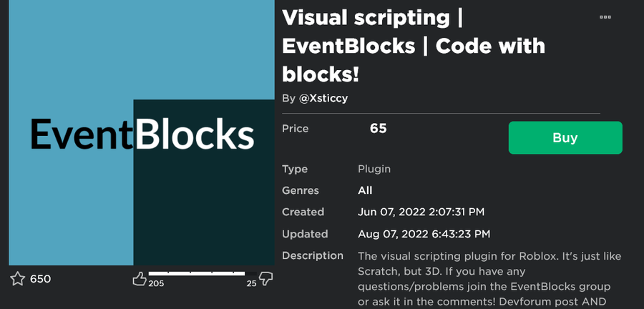Click the price value 65
Viewport: 644px width, 309px height.
pos(378,129)
